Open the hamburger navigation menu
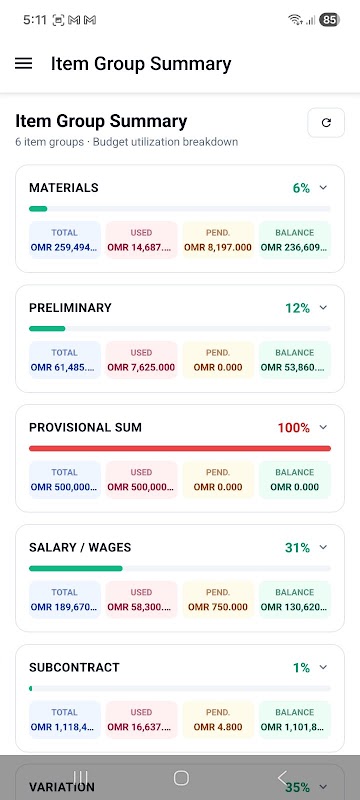The height and width of the screenshot is (800, 360). pyautogui.click(x=23, y=64)
